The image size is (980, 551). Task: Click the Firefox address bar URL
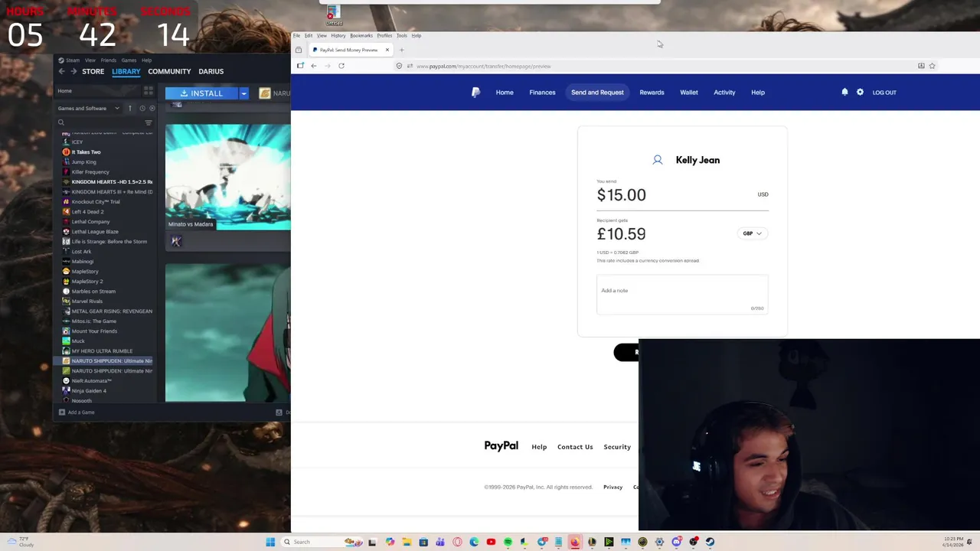point(483,66)
